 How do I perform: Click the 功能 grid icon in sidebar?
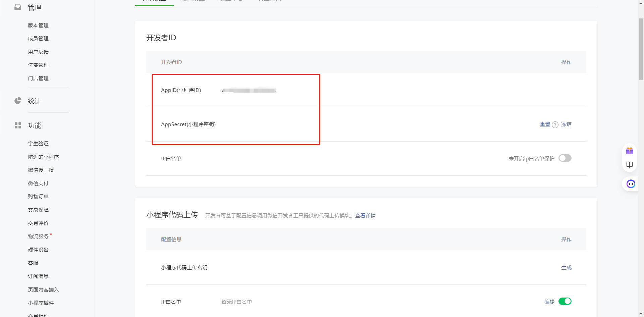pyautogui.click(x=18, y=125)
